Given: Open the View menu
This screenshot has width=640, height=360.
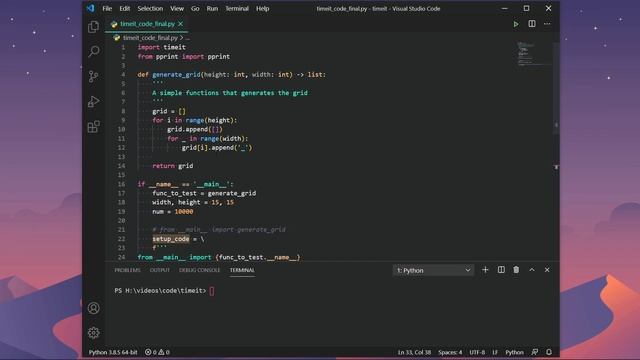Looking at the screenshot, I should (x=177, y=8).
